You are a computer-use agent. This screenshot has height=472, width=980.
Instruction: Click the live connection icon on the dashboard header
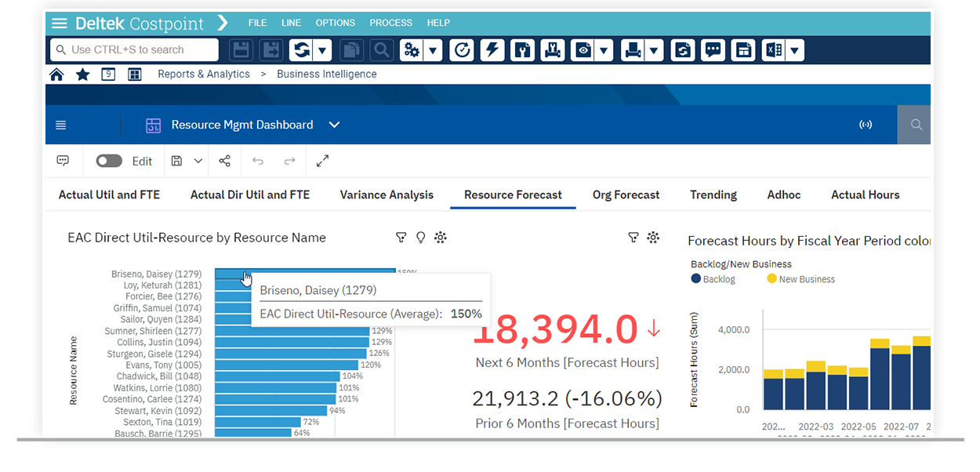[x=866, y=125]
